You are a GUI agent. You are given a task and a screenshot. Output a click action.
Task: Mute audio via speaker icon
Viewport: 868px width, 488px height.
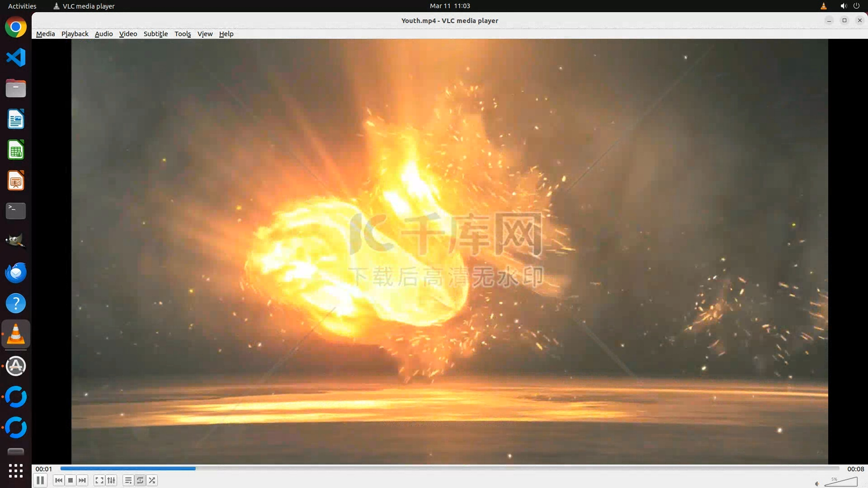pyautogui.click(x=817, y=483)
